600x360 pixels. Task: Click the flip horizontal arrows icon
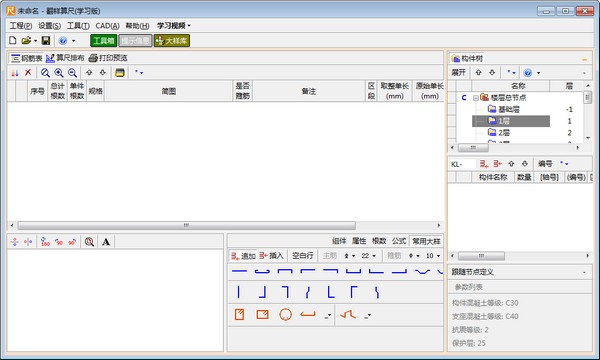[x=28, y=242]
